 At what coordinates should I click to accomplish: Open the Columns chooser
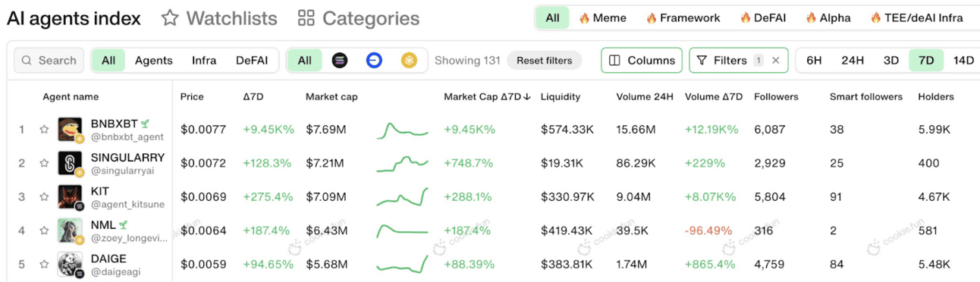coord(642,61)
